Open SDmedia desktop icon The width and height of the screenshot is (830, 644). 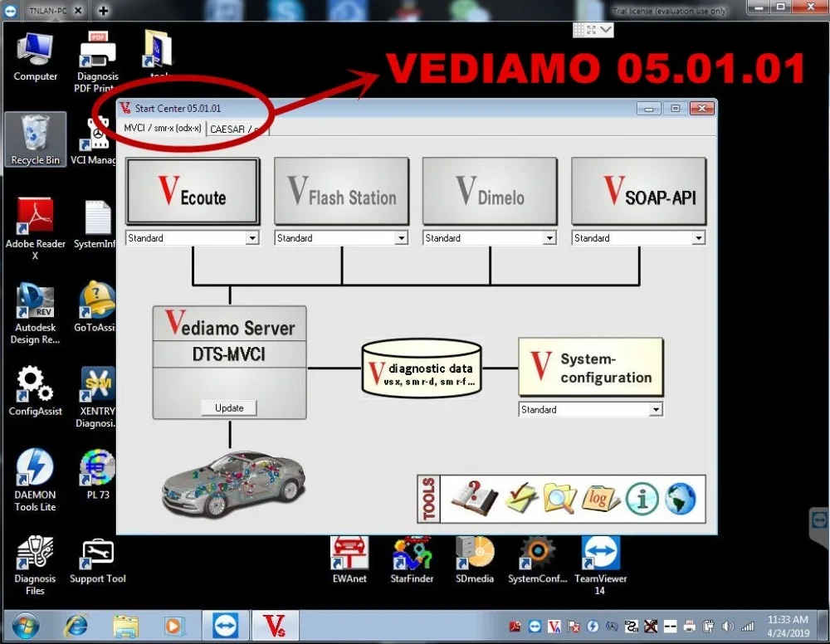click(475, 560)
